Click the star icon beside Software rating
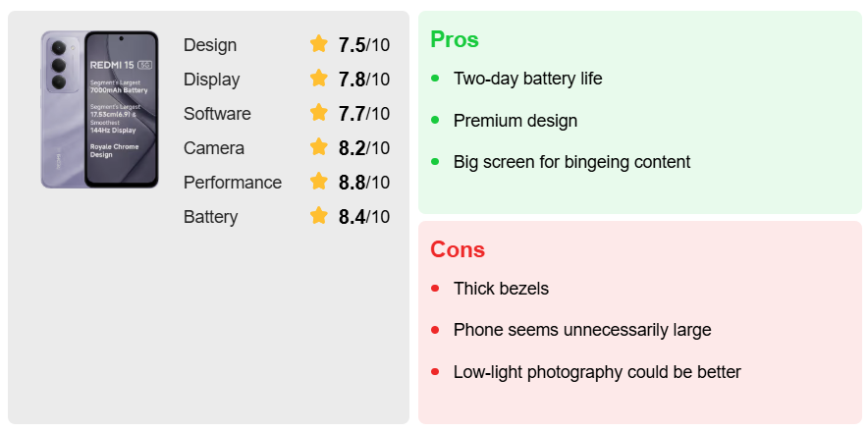Screen dimensions: 868x431 coord(319,113)
